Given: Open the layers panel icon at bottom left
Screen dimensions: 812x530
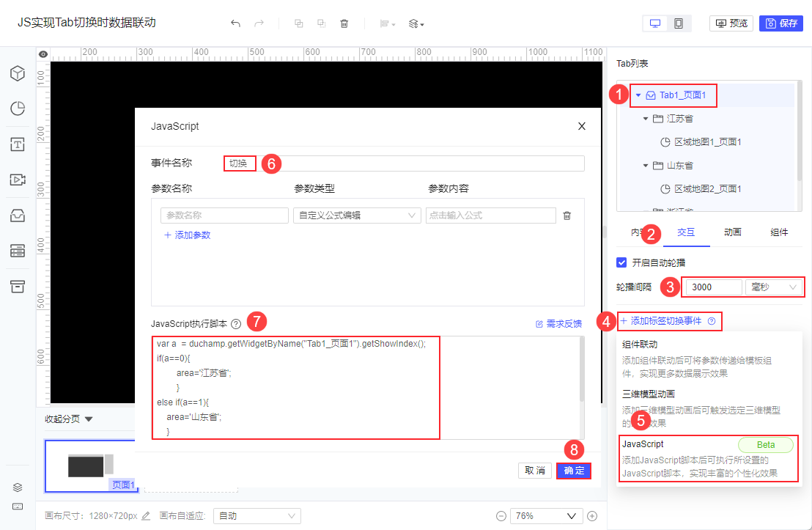Looking at the screenshot, I should (x=18, y=487).
